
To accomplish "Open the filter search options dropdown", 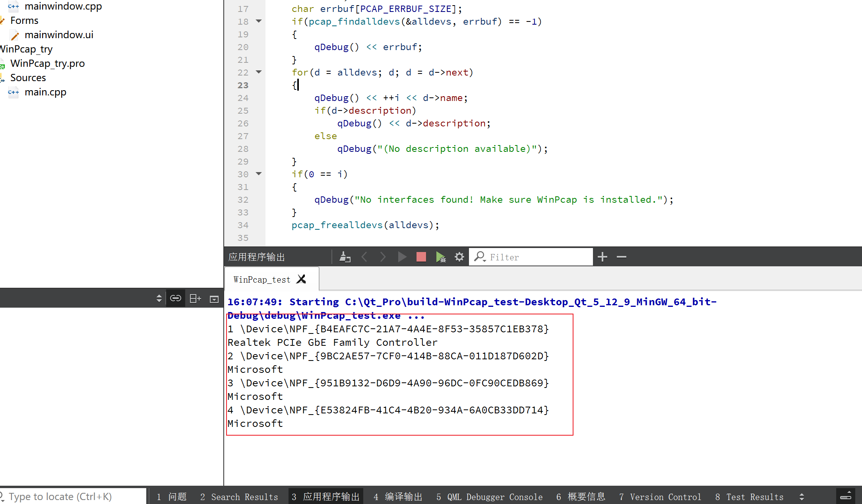I will pos(480,257).
